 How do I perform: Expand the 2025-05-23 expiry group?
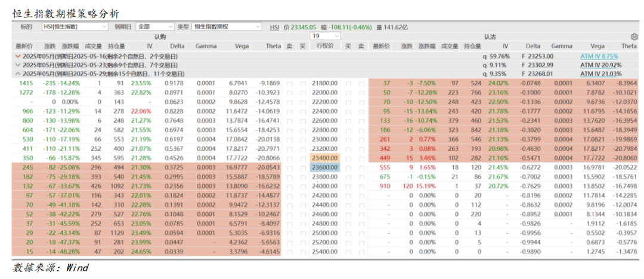[17, 65]
